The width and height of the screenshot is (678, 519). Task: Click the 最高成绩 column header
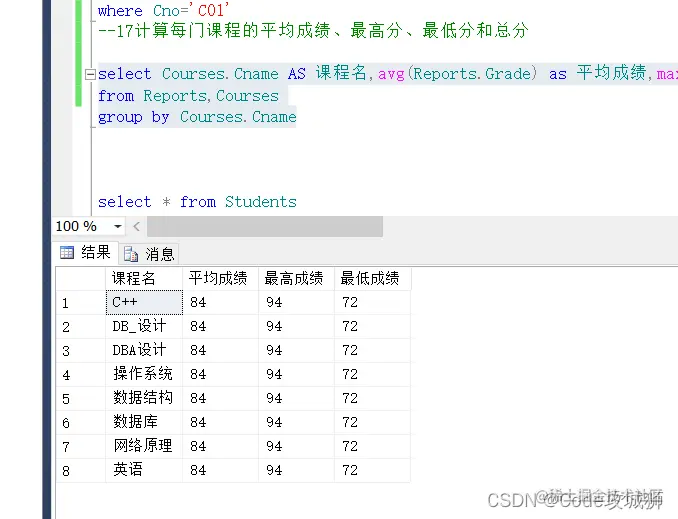pyautogui.click(x=296, y=279)
